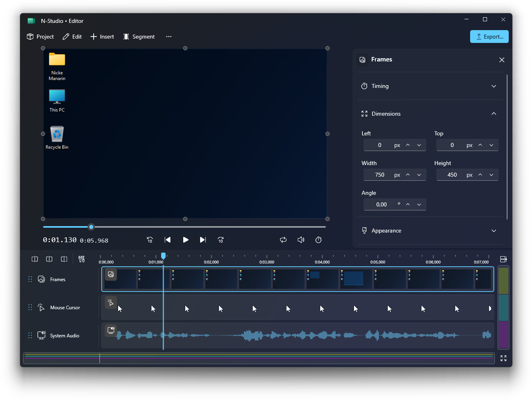The width and height of the screenshot is (532, 400).
Task: Decrease the Height value with down arrow
Action: [491, 175]
